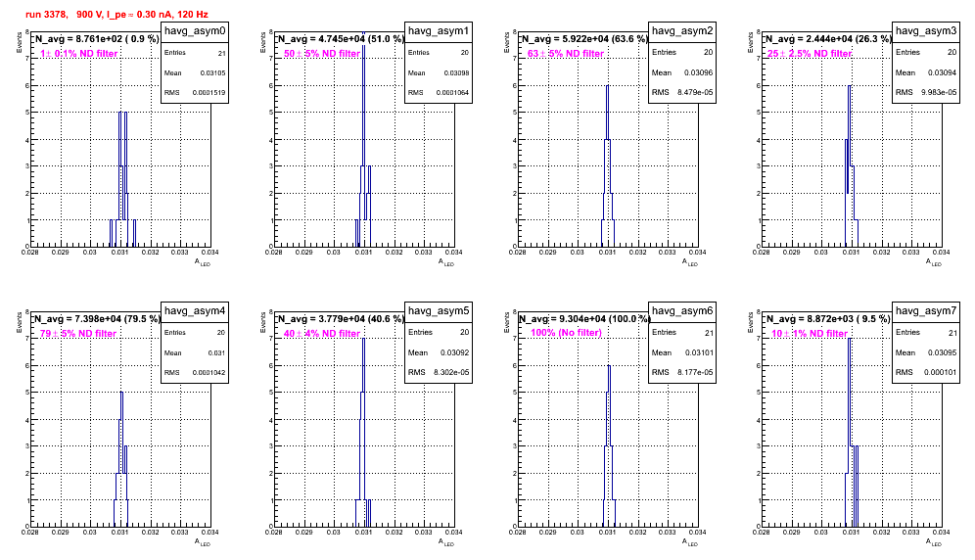This screenshot has width=975, height=560.
Task: Click the histogram peak in havg_asym2 plot
Action: click(x=608, y=86)
